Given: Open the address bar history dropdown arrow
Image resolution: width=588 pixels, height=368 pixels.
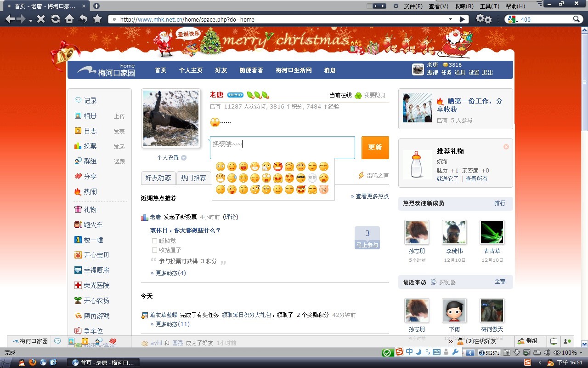Looking at the screenshot, I should pyautogui.click(x=451, y=19).
